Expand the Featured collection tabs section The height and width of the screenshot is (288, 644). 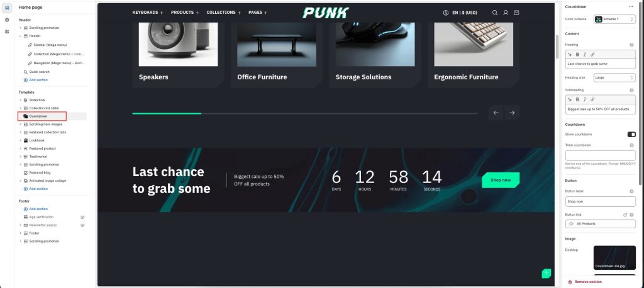tap(20, 132)
